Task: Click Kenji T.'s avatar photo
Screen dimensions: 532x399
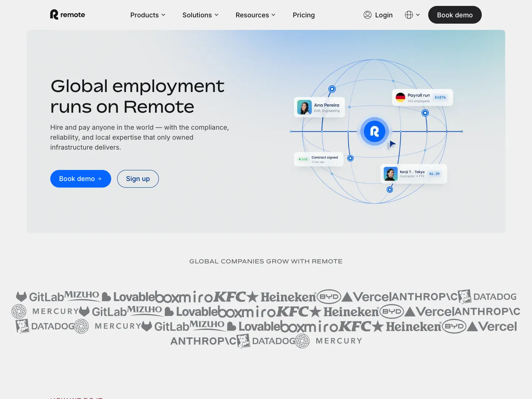Action: coord(391,174)
